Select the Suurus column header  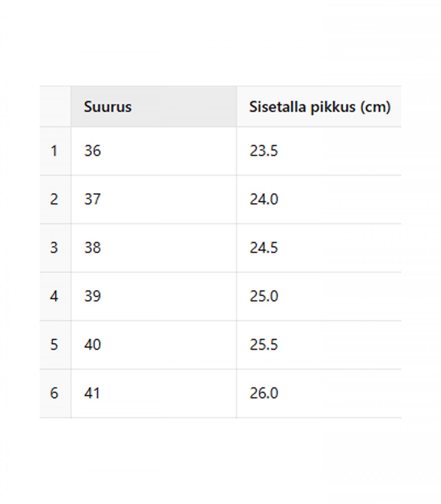154,107
